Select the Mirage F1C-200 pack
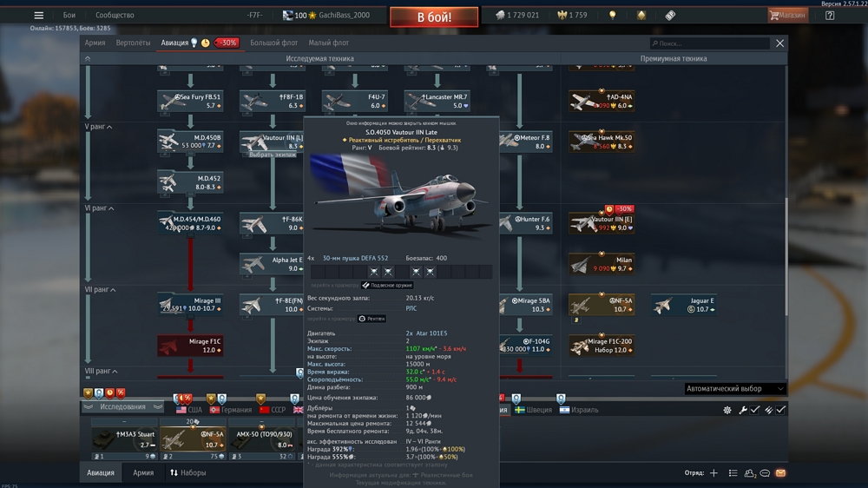 pos(602,345)
